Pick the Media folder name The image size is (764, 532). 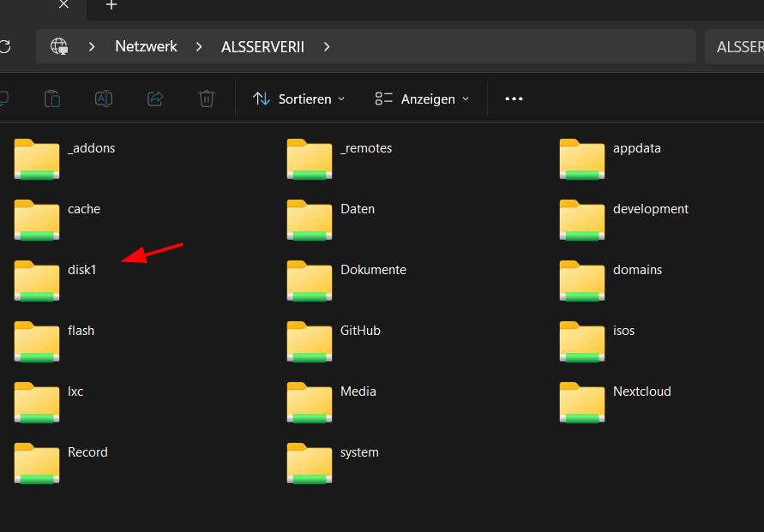[358, 392]
